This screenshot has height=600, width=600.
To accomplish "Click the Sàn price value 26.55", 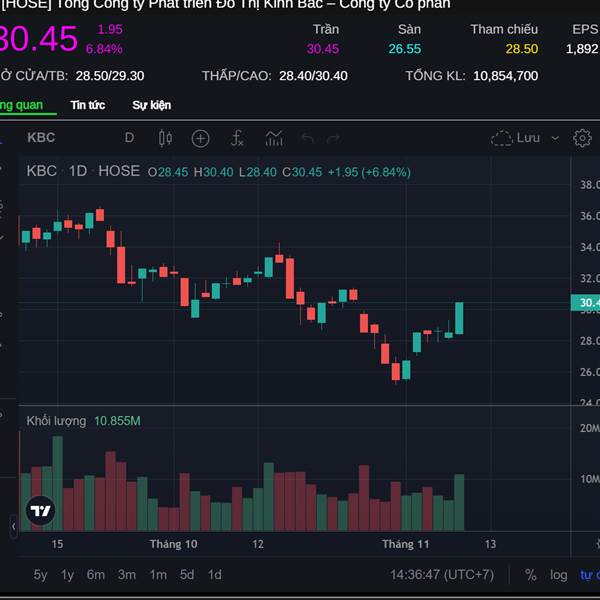I will pos(404,49).
